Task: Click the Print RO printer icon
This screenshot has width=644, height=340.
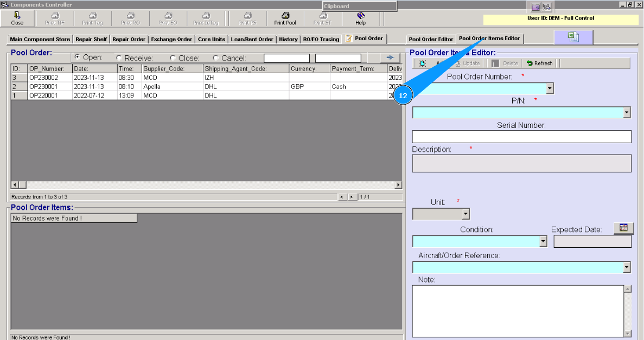Action: [x=131, y=16]
